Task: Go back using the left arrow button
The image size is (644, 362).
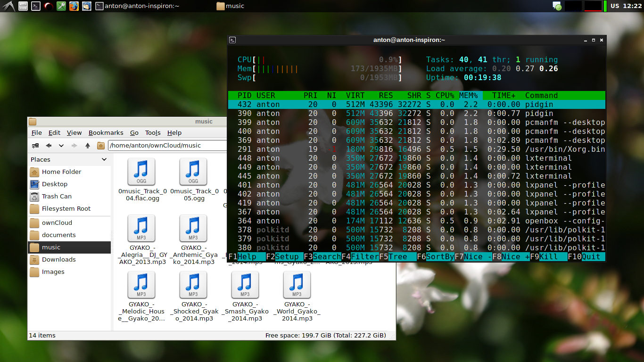Action: (x=48, y=146)
